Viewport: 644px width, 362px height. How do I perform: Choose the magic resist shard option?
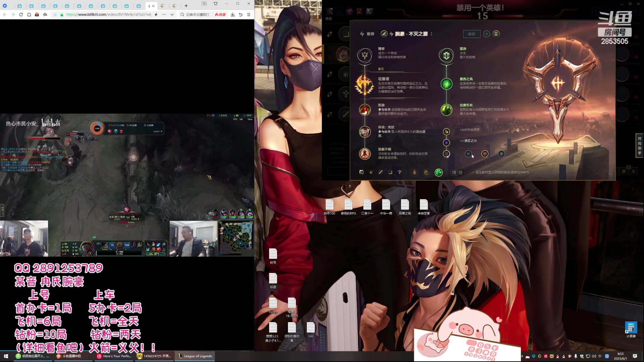(501, 154)
